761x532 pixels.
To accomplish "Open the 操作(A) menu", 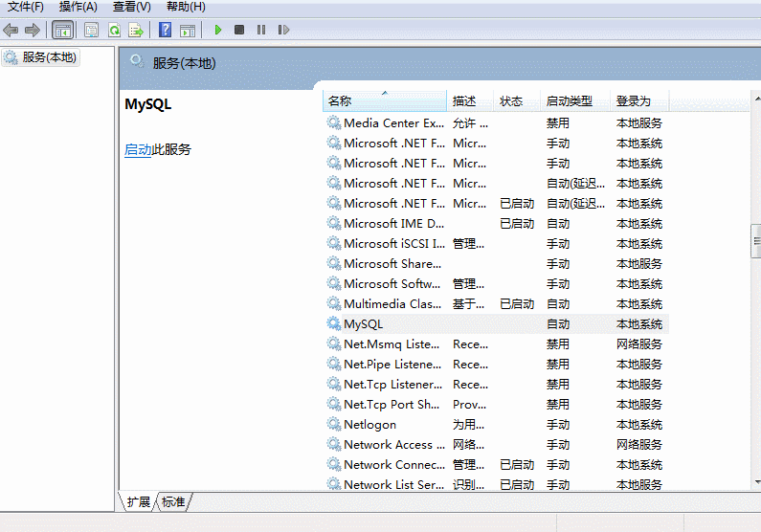I will pos(78,7).
